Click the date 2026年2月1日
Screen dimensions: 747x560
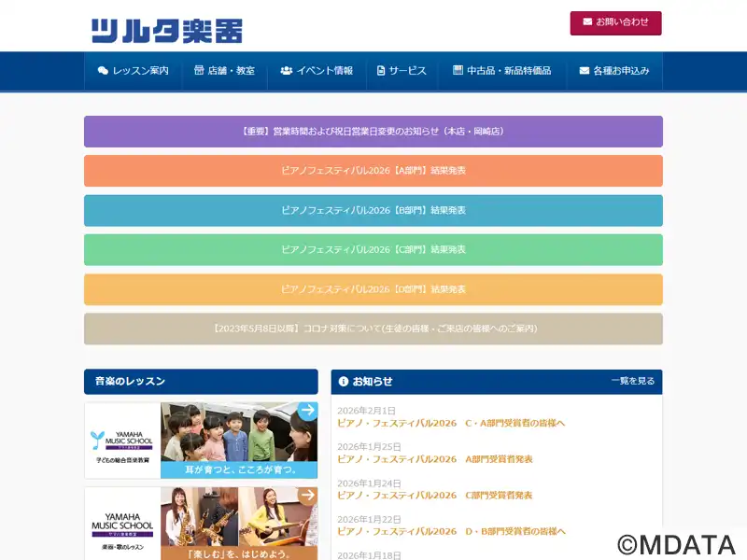(x=366, y=411)
